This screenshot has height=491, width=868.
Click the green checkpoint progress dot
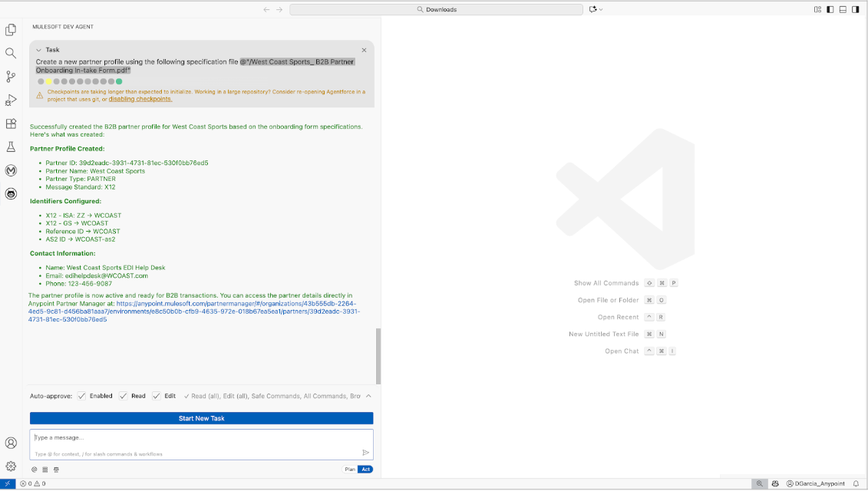pos(119,81)
